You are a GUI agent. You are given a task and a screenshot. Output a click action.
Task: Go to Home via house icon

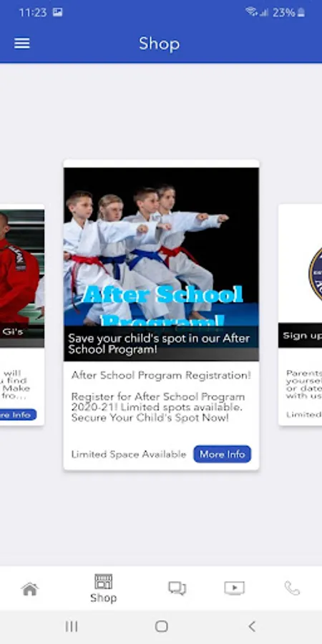(30, 589)
